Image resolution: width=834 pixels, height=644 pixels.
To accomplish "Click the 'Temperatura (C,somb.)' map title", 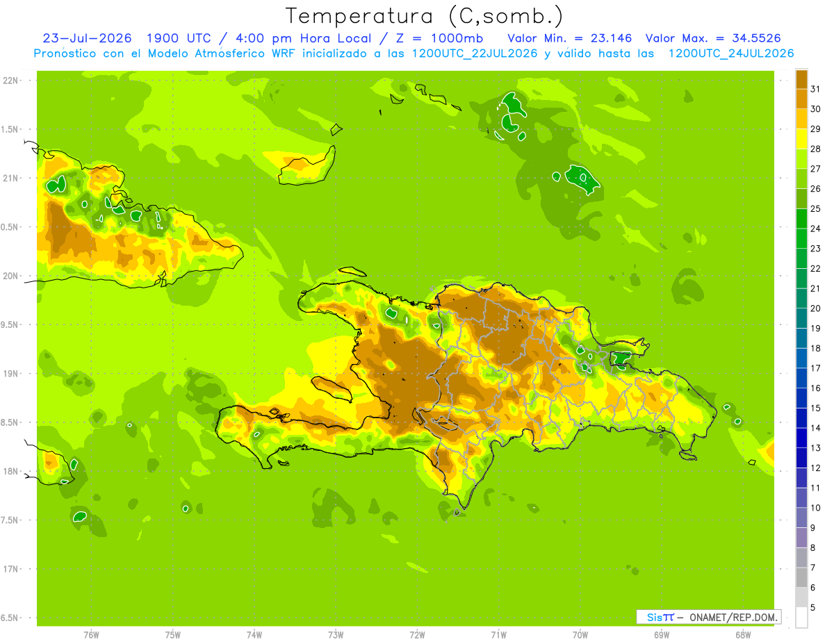I will pyautogui.click(x=424, y=15).
